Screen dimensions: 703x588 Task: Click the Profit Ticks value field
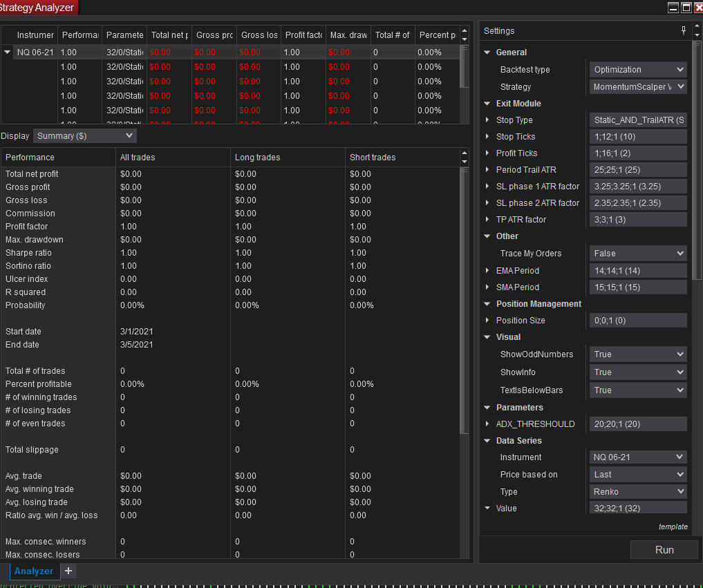coord(638,153)
